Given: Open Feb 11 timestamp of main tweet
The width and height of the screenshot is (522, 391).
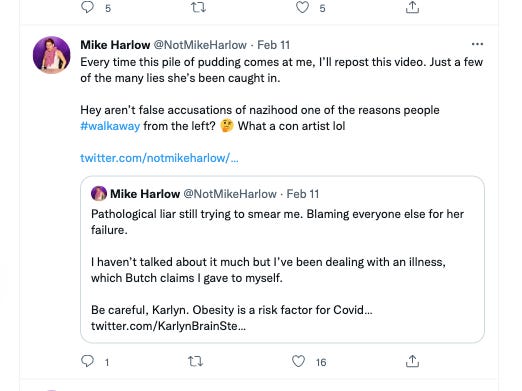Looking at the screenshot, I should tap(274, 45).
